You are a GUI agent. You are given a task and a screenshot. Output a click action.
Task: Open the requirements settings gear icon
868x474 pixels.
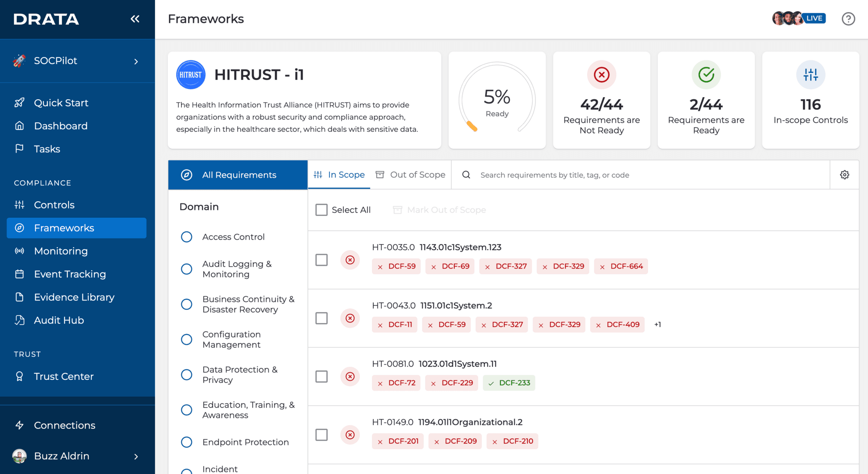pos(845,175)
